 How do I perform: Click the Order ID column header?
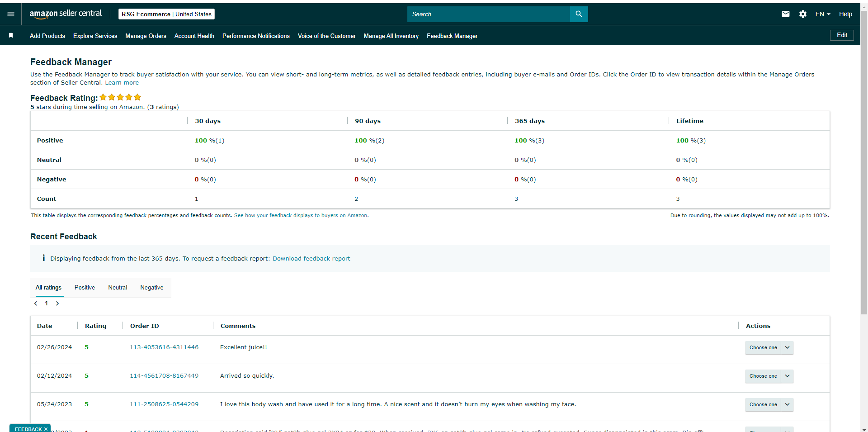click(145, 326)
